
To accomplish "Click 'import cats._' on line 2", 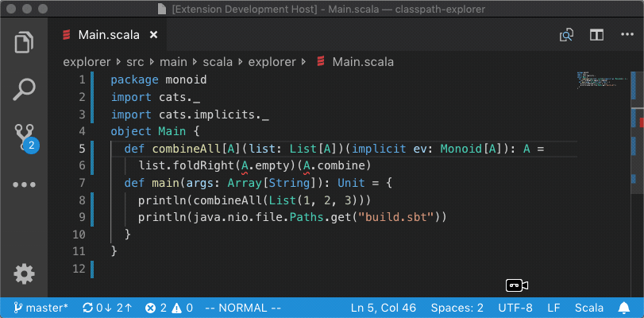I will [156, 97].
